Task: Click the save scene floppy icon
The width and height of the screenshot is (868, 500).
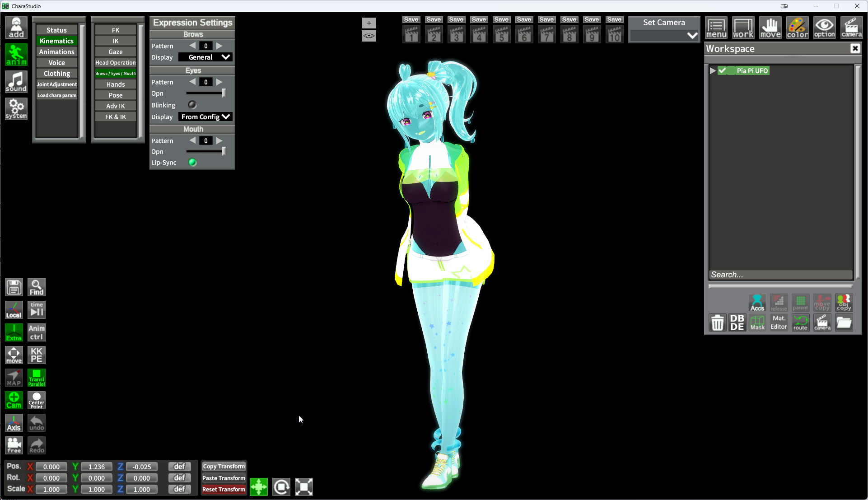Action: (14, 287)
